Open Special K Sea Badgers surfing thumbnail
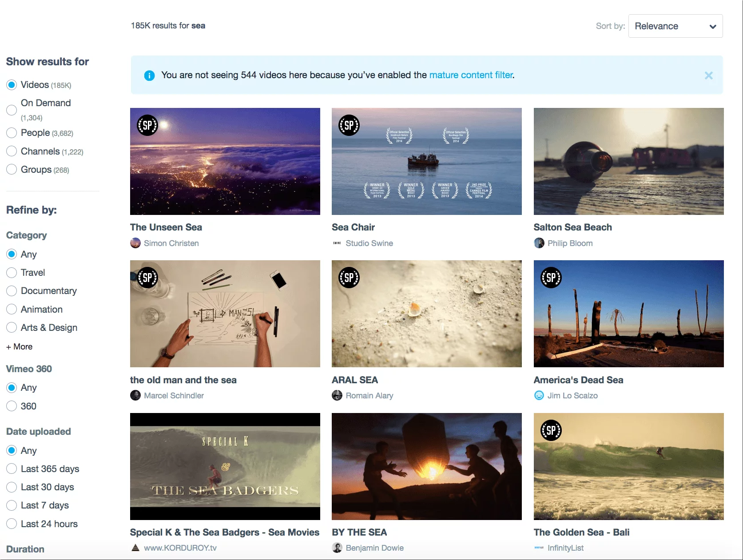Viewport: 743px width, 560px height. click(x=225, y=467)
